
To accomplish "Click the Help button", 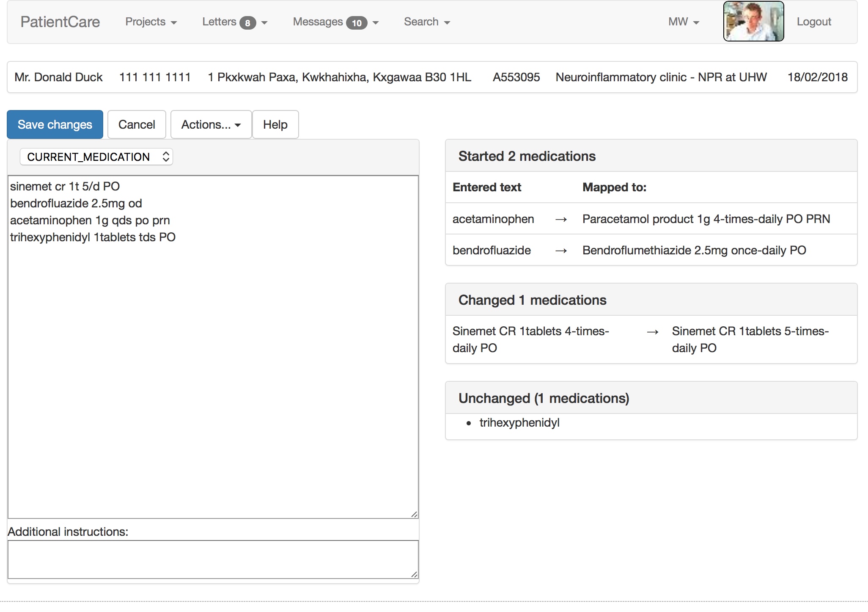I will (x=275, y=124).
